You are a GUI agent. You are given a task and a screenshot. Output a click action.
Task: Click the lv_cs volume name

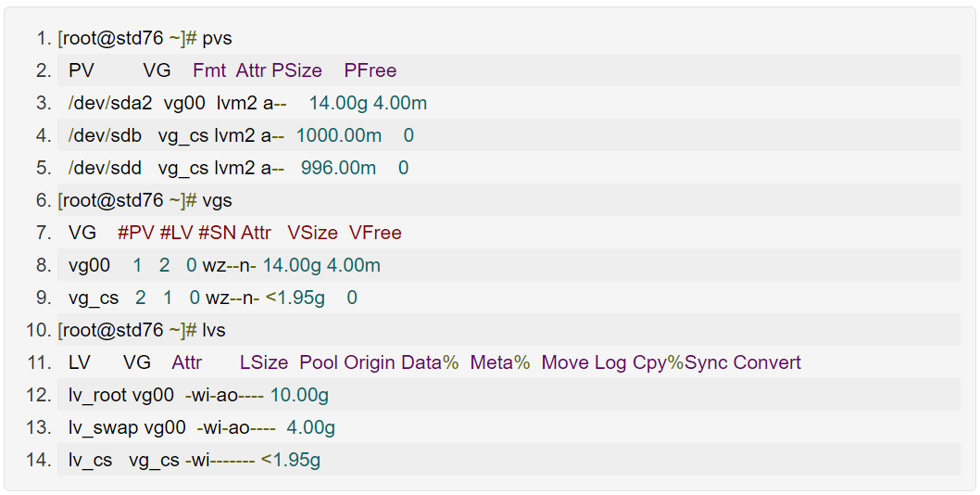[x=90, y=460]
